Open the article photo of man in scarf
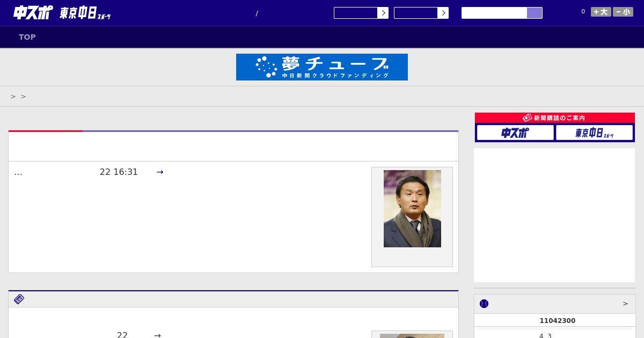The height and width of the screenshot is (338, 644). tap(412, 209)
